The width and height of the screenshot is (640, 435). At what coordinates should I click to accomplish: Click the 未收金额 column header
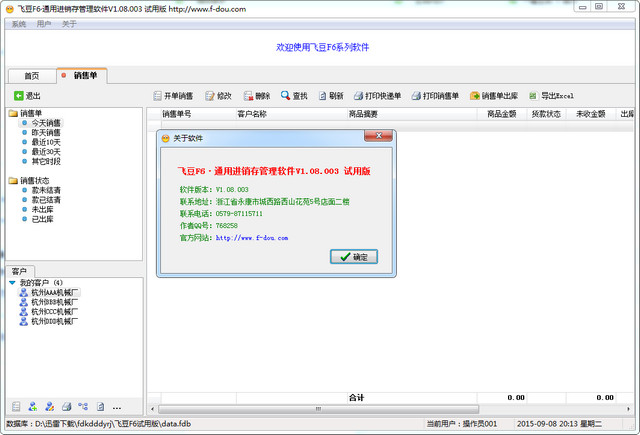coord(591,114)
